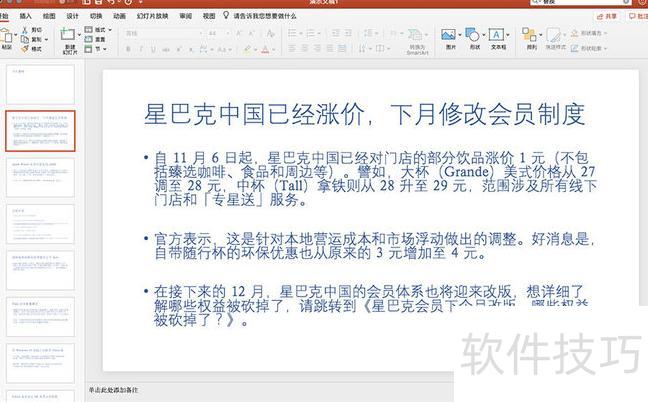
Task: Select the fifth slide thumbnail
Action: (40, 270)
